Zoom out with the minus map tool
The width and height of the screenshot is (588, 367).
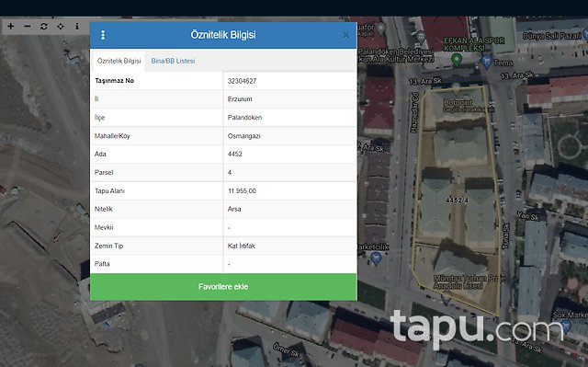tap(28, 27)
